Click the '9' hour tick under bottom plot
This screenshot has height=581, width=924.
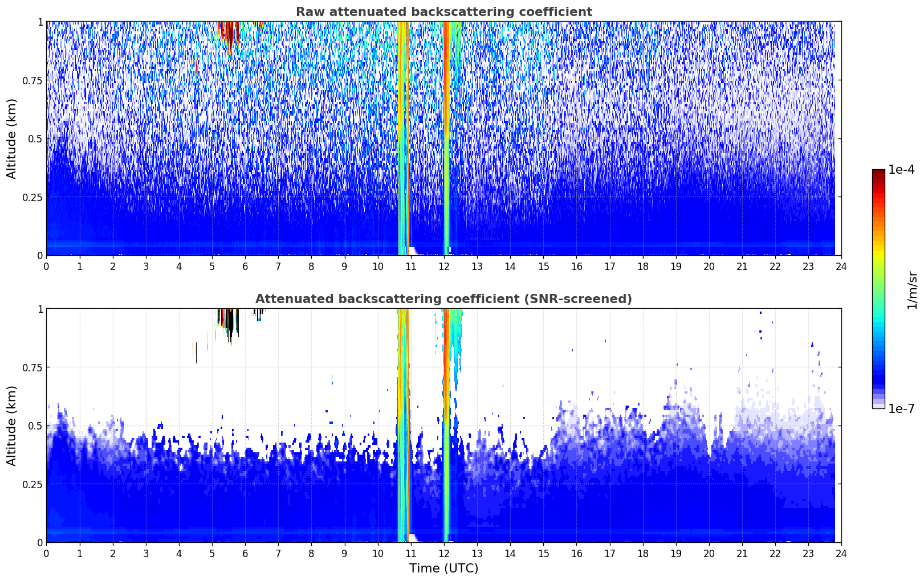pyautogui.click(x=344, y=553)
